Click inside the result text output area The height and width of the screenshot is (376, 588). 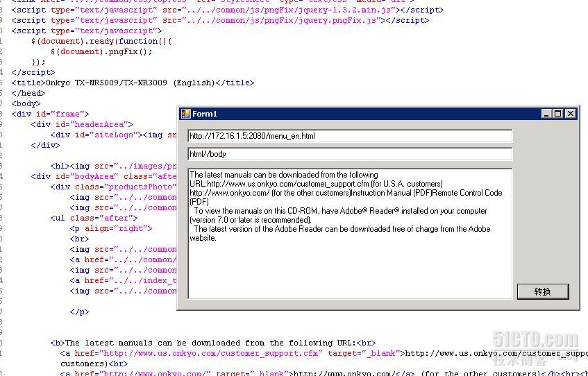(350, 234)
